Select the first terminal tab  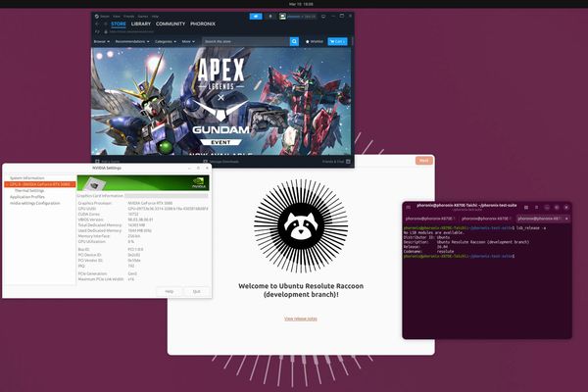coord(431,219)
